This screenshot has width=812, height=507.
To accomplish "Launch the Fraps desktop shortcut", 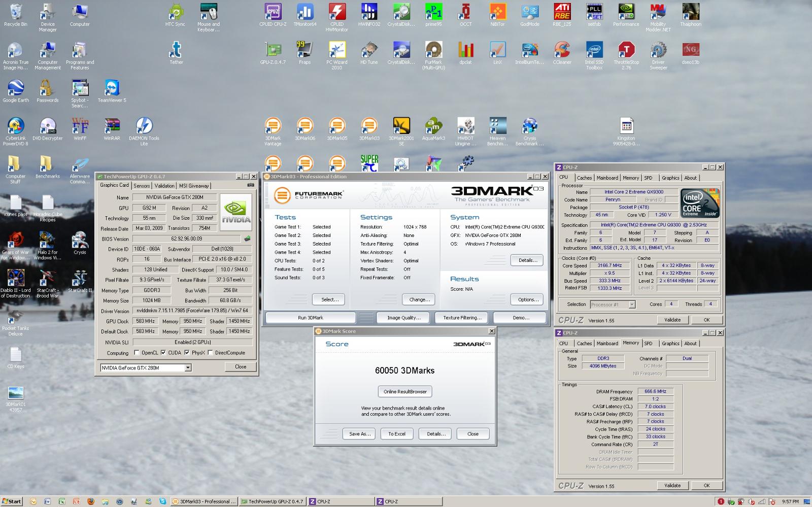I will pyautogui.click(x=305, y=53).
